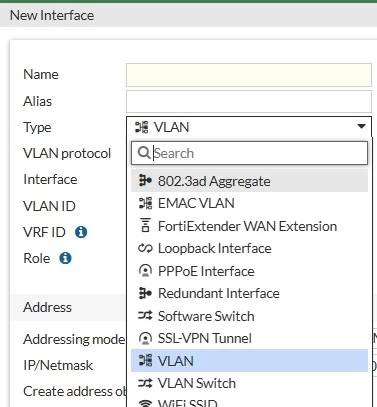The image size is (377, 407).
Task: Click the Alias input field
Action: (x=249, y=101)
